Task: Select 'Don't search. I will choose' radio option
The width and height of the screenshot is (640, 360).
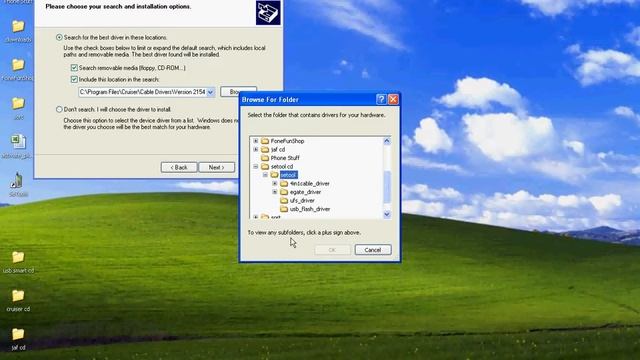Action: (59, 109)
